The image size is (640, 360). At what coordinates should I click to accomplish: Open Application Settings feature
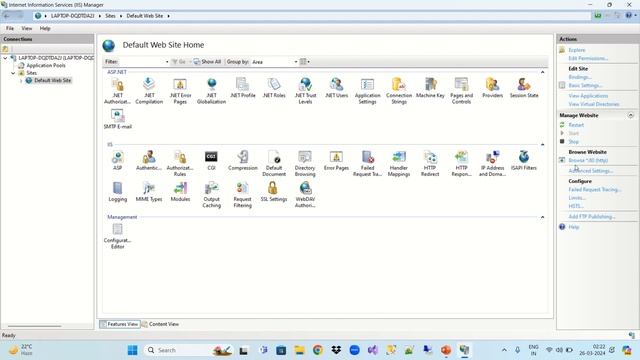(x=367, y=91)
